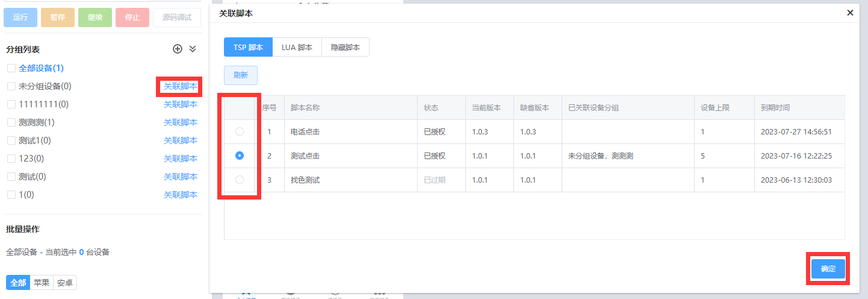Select radio button for 电话点击 script
The height and width of the screenshot is (299, 868).
pos(240,131)
